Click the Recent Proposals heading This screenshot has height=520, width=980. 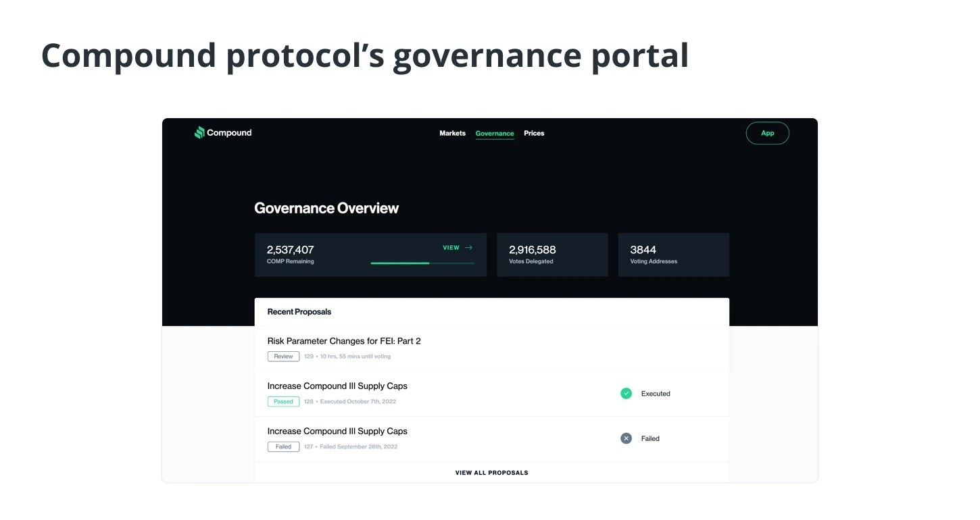click(x=299, y=312)
